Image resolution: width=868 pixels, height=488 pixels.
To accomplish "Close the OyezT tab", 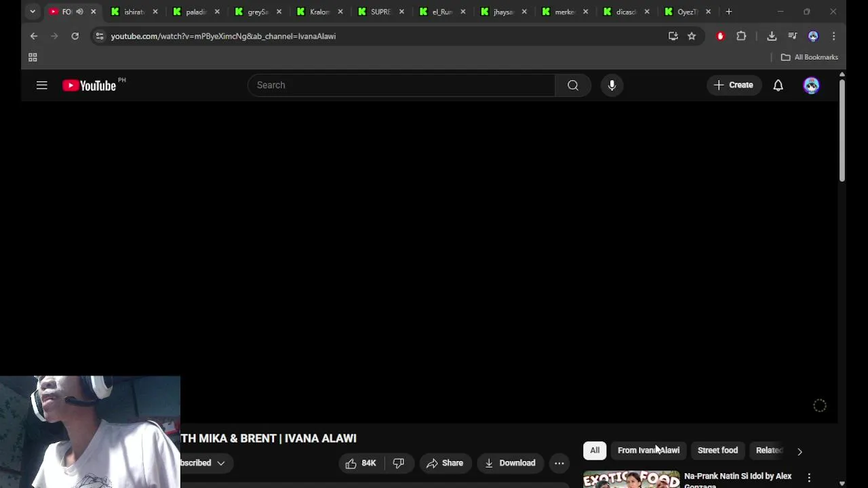I will point(708,12).
